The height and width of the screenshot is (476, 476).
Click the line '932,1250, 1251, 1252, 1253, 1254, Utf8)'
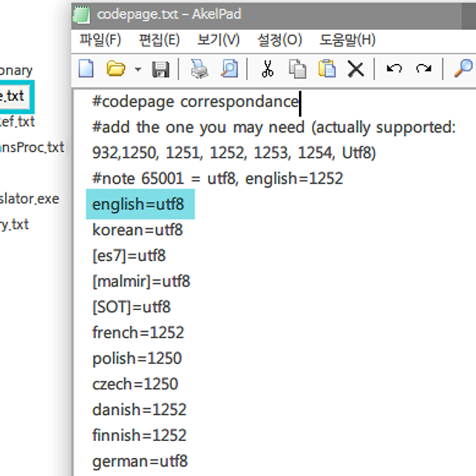point(234,152)
